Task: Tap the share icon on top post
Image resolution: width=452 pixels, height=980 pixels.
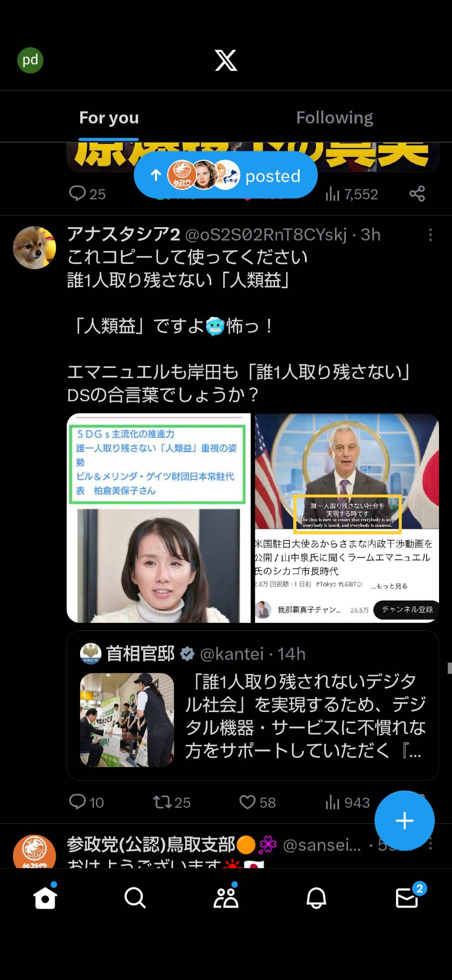Action: (417, 194)
